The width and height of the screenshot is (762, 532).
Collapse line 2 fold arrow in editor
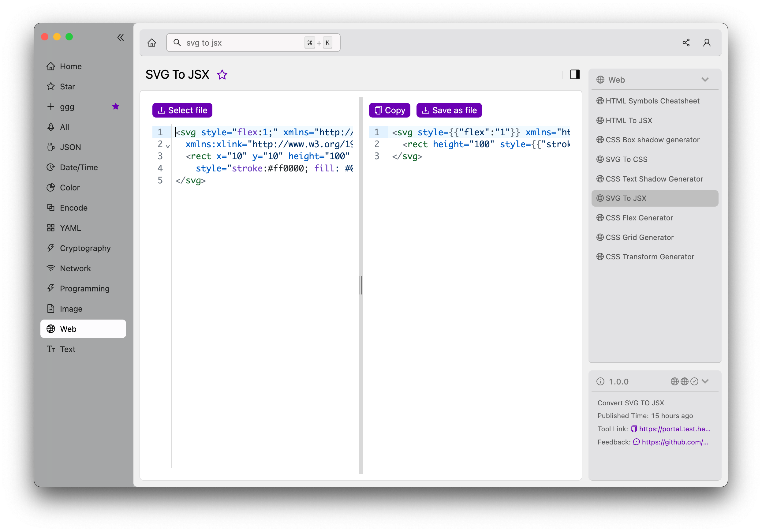tap(168, 146)
